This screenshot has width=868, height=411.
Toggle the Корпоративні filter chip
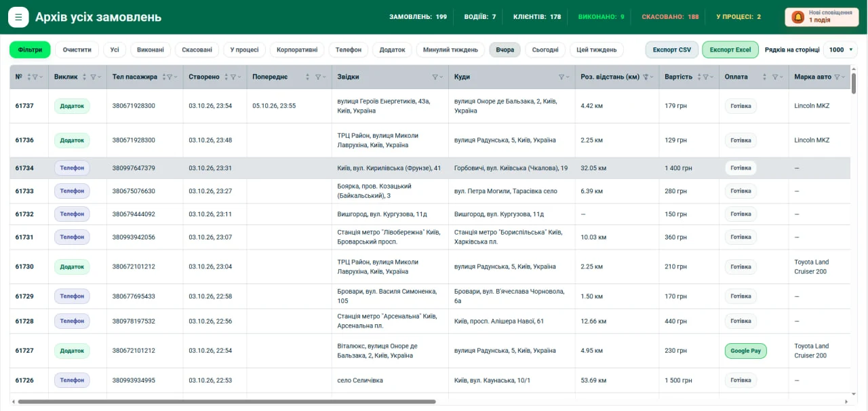click(x=297, y=50)
